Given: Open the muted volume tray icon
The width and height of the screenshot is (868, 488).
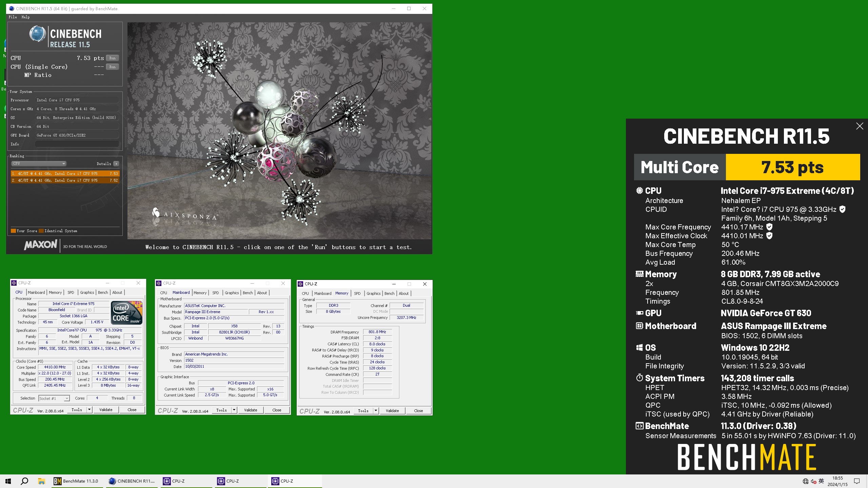Looking at the screenshot, I should coord(813,481).
